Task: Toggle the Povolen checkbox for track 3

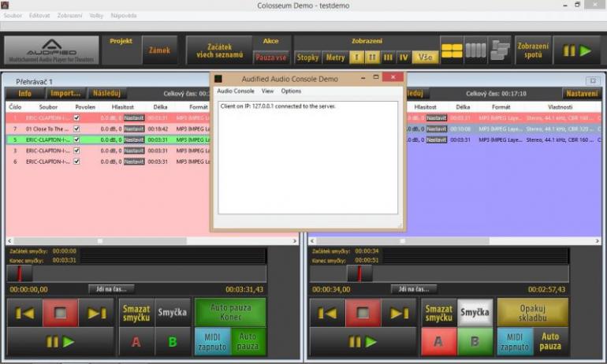Action: (x=76, y=150)
